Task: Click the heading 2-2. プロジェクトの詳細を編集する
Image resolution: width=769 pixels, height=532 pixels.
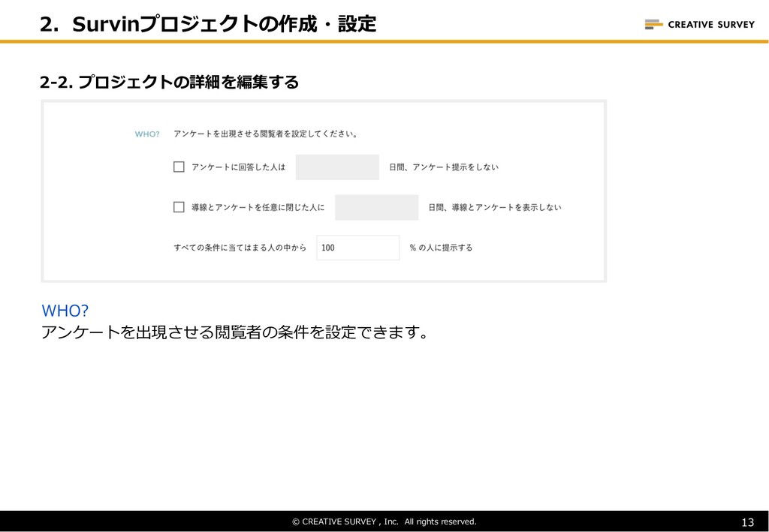Action: 169,82
